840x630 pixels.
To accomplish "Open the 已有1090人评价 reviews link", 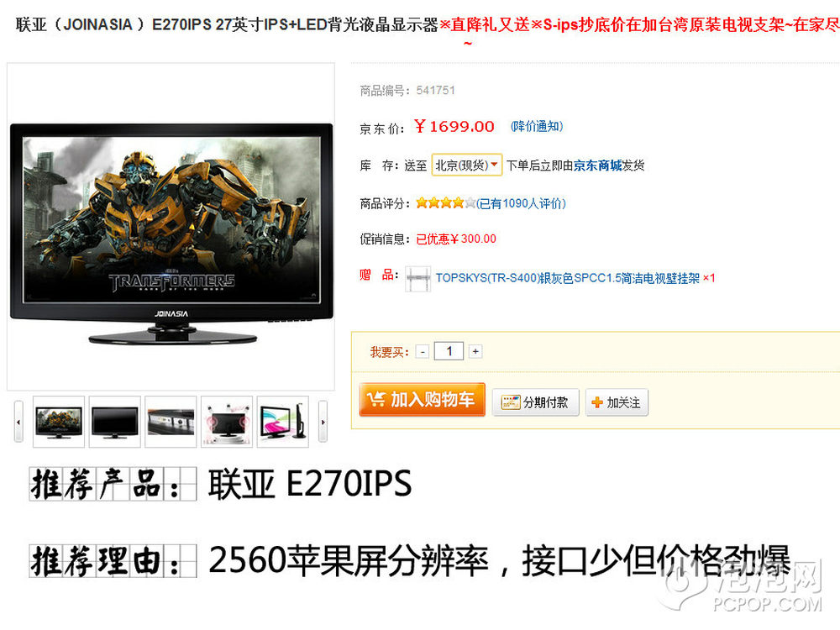I will tap(522, 203).
